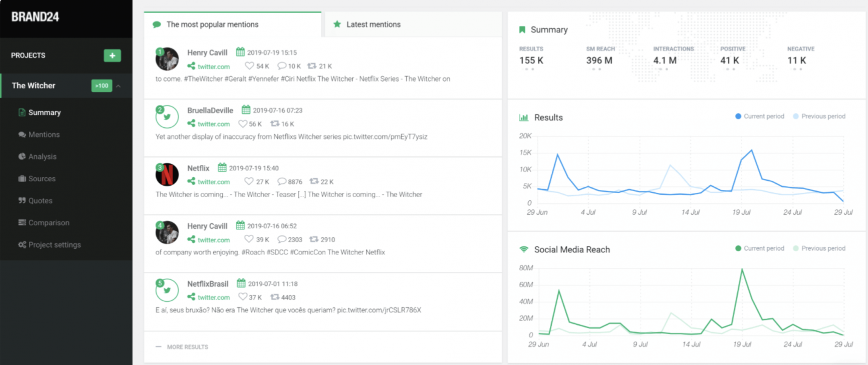Click RESULTS 155 K metric
The image size is (868, 365).
(x=531, y=56)
